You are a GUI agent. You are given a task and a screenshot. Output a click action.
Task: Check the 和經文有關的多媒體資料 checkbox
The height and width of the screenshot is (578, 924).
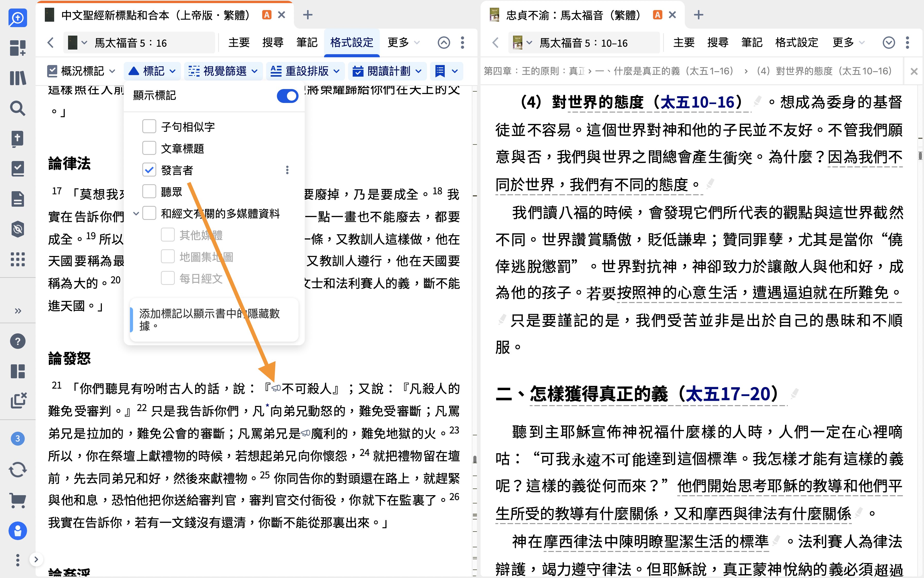(149, 213)
